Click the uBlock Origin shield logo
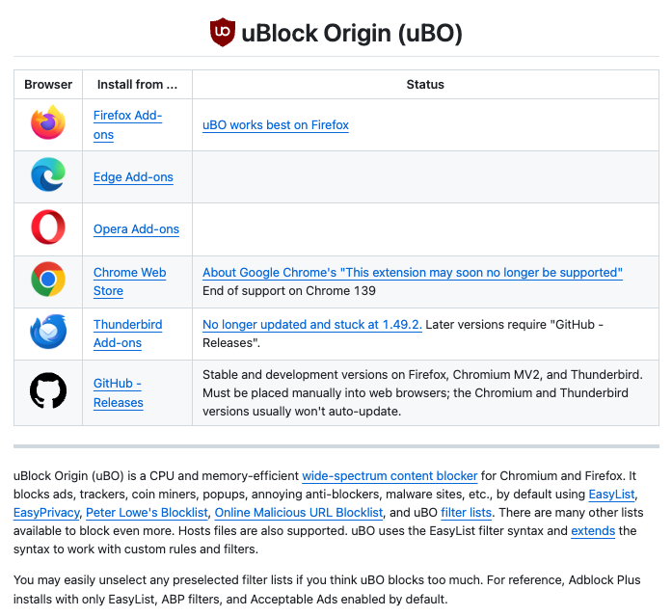This screenshot has height=616, width=672. (x=223, y=32)
